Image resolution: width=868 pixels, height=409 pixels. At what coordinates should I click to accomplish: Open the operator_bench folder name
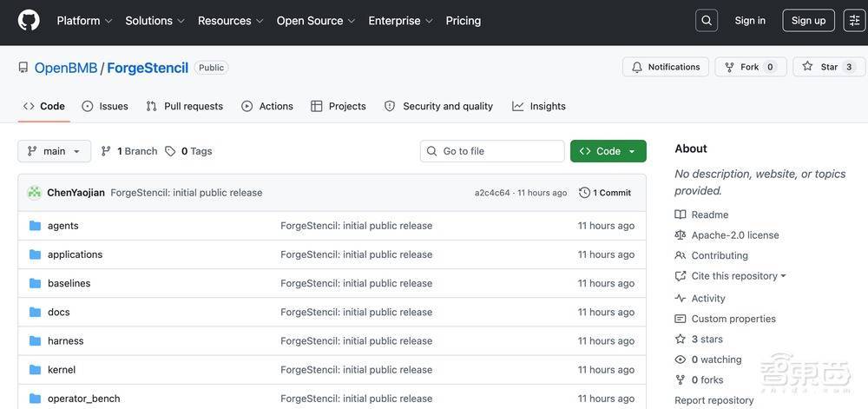83,398
